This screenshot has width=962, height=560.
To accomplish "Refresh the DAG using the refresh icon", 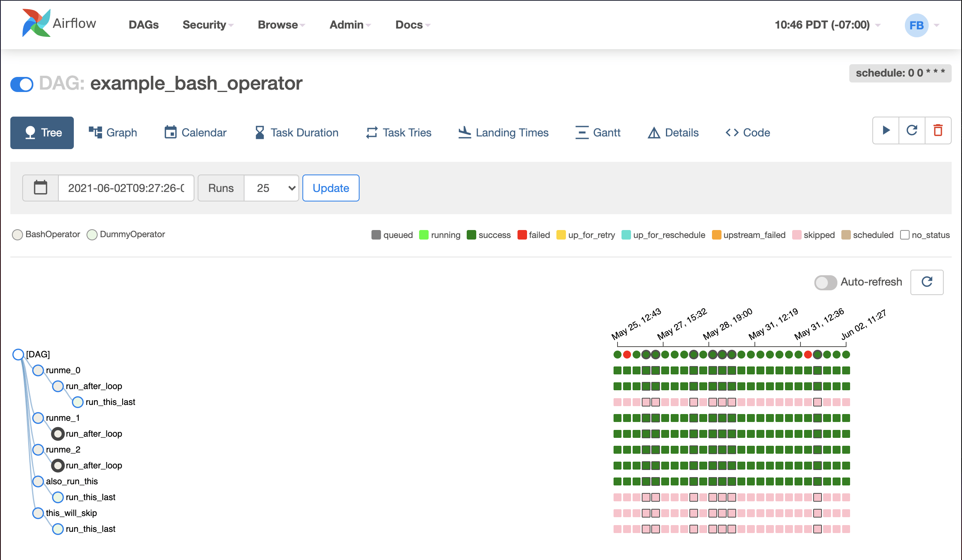I will (912, 131).
